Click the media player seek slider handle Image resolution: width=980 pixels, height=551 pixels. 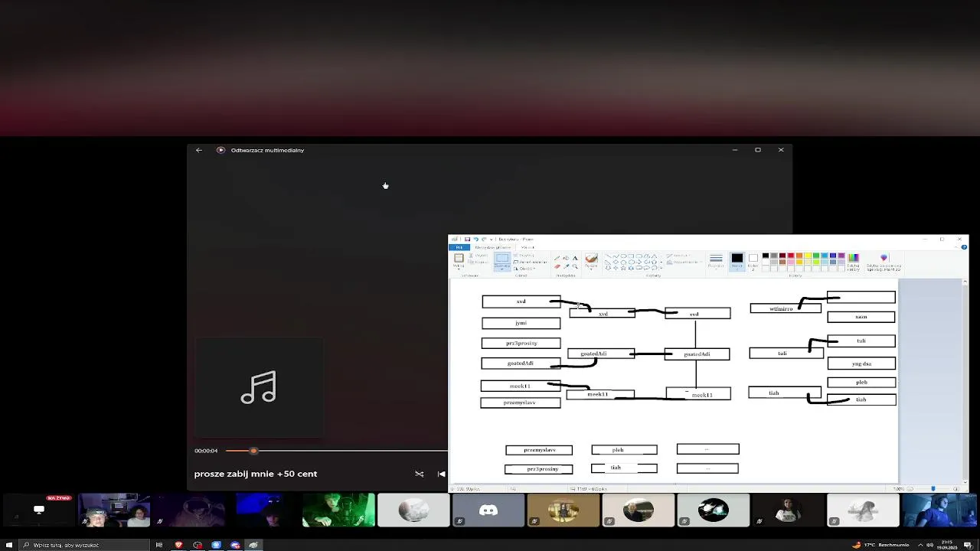click(x=253, y=451)
